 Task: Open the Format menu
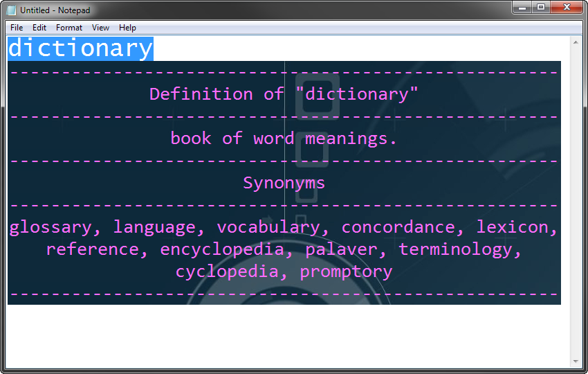tap(69, 28)
